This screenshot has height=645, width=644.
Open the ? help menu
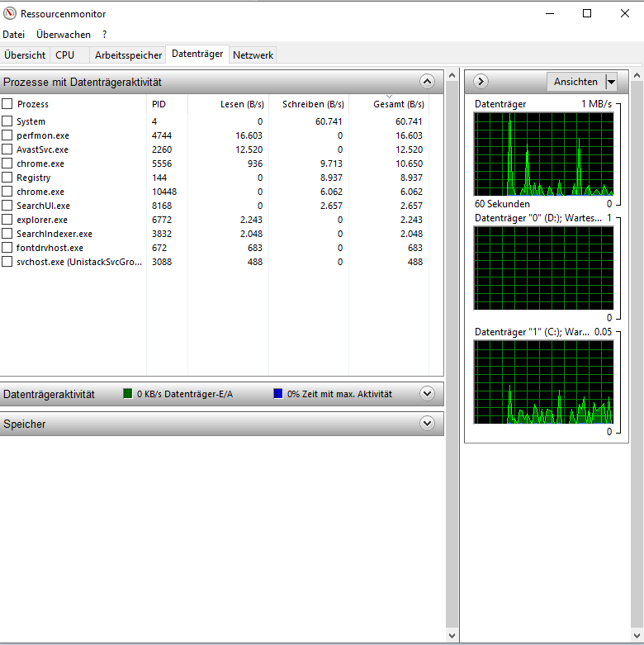click(105, 35)
